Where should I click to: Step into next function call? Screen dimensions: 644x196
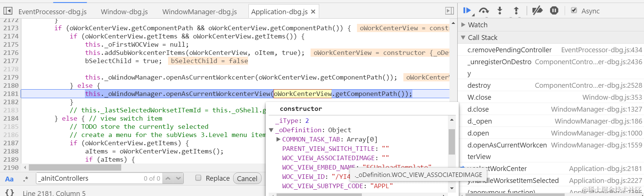(x=500, y=11)
